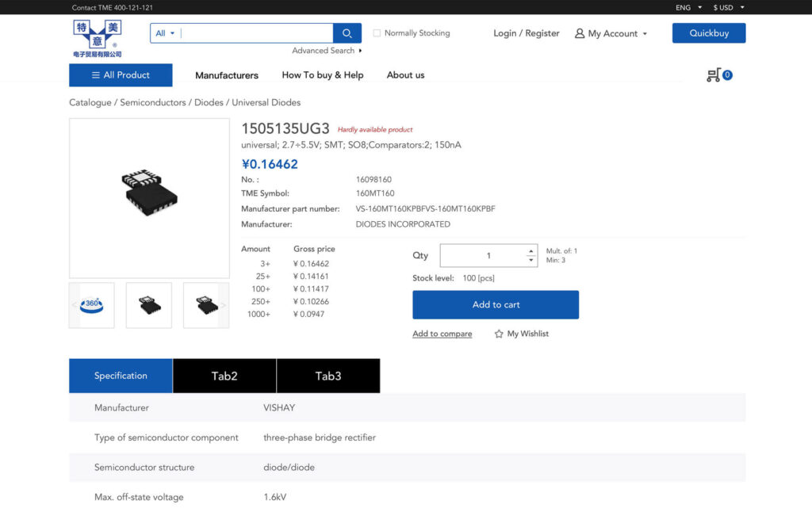Decrease quantity with down stepper arrow
812x508 pixels.
click(530, 260)
